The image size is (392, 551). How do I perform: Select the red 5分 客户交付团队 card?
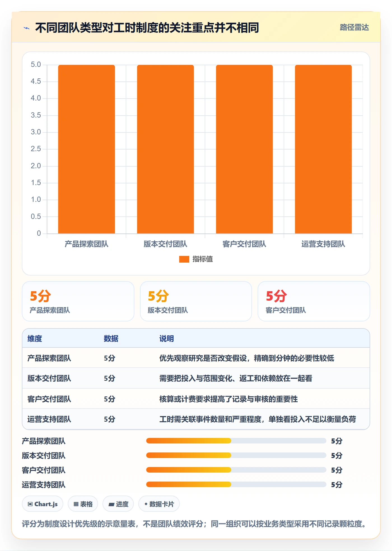(x=314, y=301)
